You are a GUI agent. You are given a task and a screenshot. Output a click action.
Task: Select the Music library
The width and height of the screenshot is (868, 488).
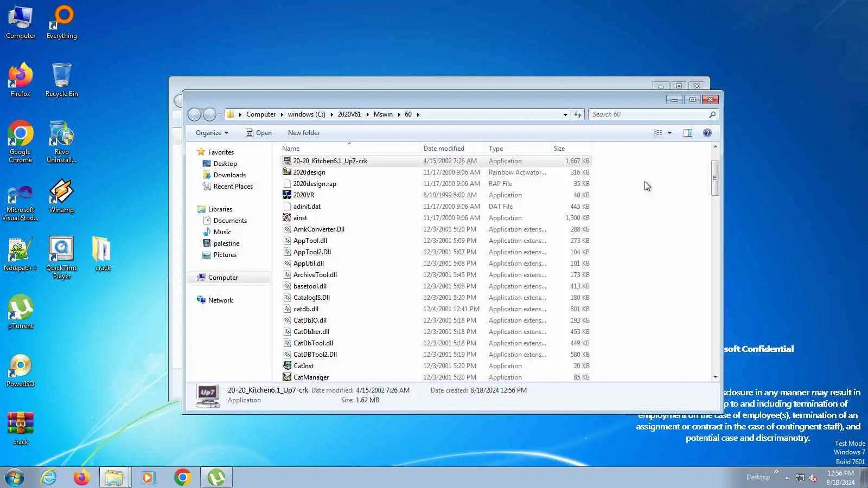click(222, 232)
